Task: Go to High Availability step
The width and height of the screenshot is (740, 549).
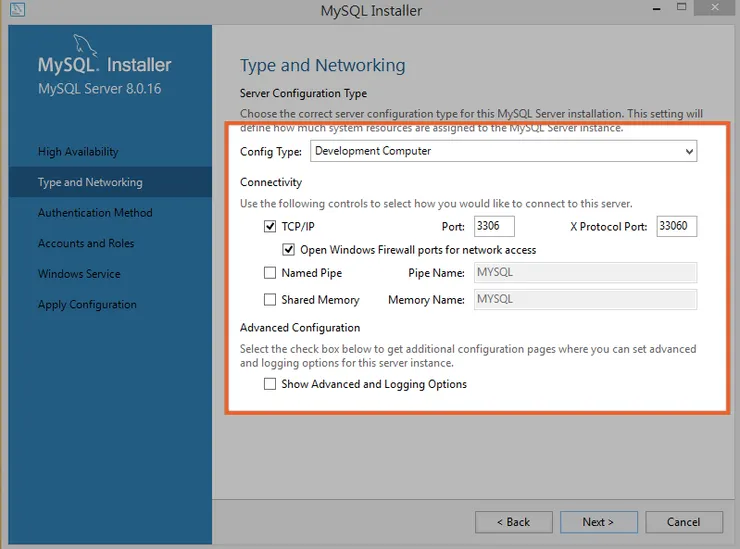Action: pyautogui.click(x=78, y=152)
